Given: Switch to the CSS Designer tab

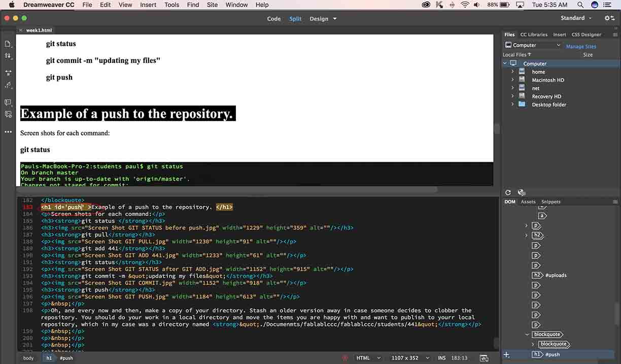Looking at the screenshot, I should [x=586, y=34].
